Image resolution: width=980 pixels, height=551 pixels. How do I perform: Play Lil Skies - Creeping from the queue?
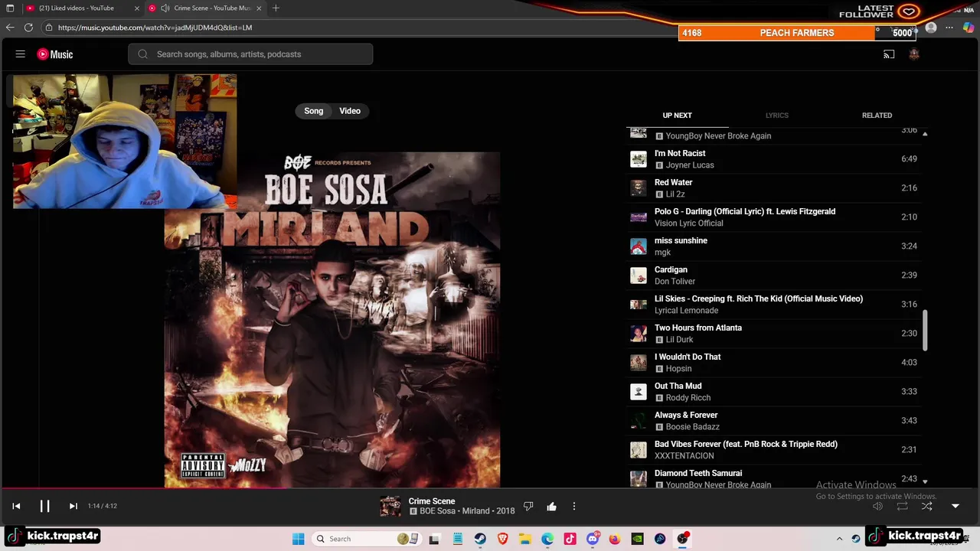[x=773, y=305]
